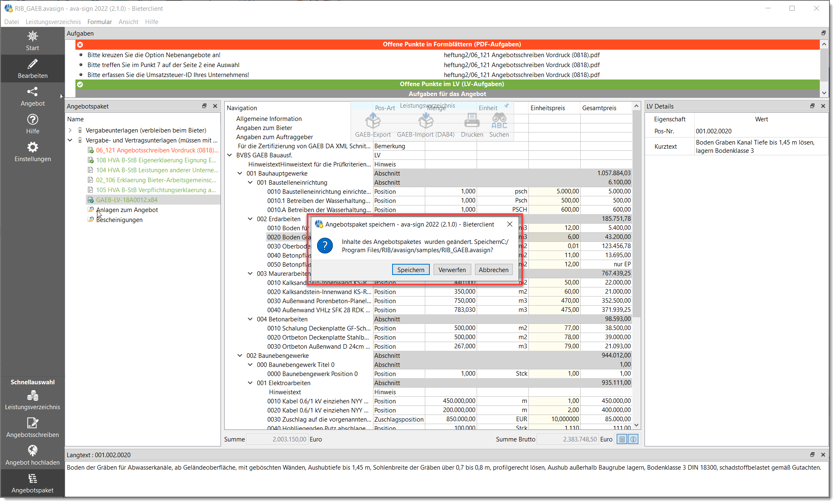Click Abbrechen in the dialog

coord(494,270)
